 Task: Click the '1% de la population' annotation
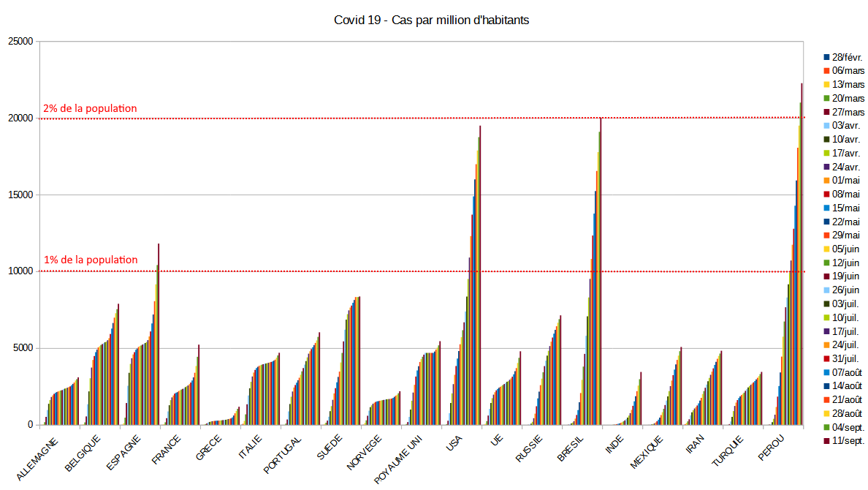pos(90,260)
